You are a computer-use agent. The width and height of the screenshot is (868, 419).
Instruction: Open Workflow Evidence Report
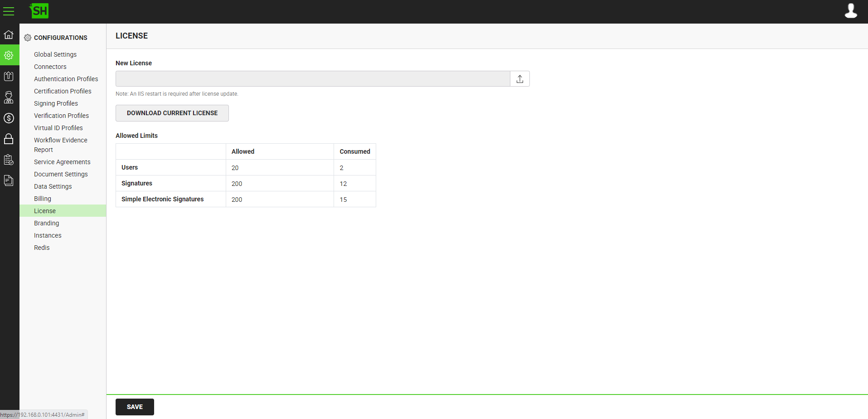[61, 145]
